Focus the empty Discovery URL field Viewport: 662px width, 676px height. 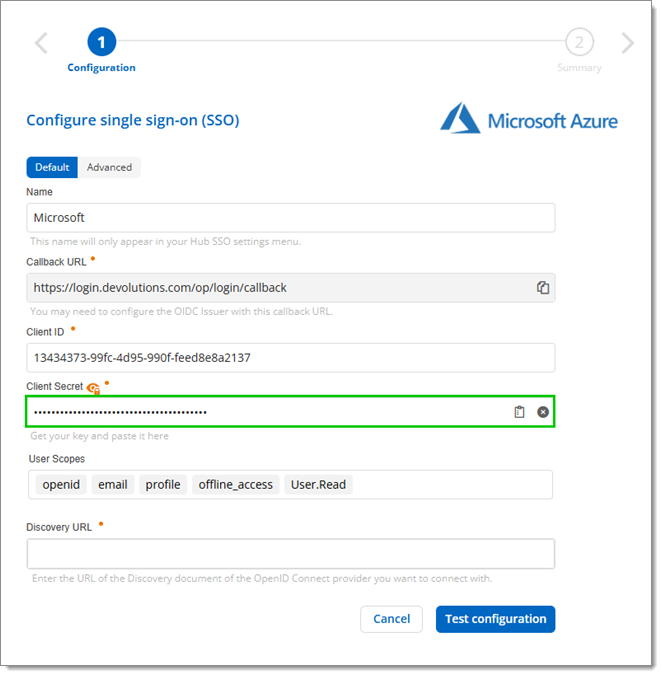pos(290,554)
